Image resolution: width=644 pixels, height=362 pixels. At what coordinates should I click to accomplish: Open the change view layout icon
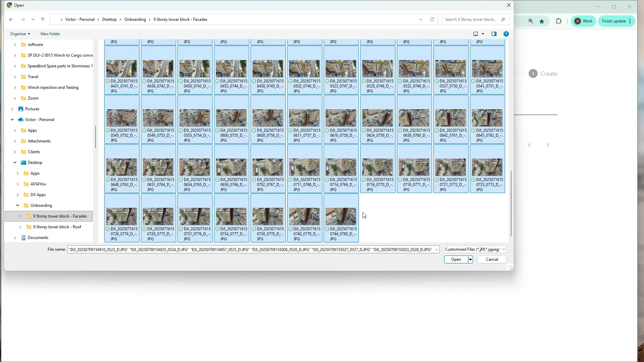click(x=476, y=34)
